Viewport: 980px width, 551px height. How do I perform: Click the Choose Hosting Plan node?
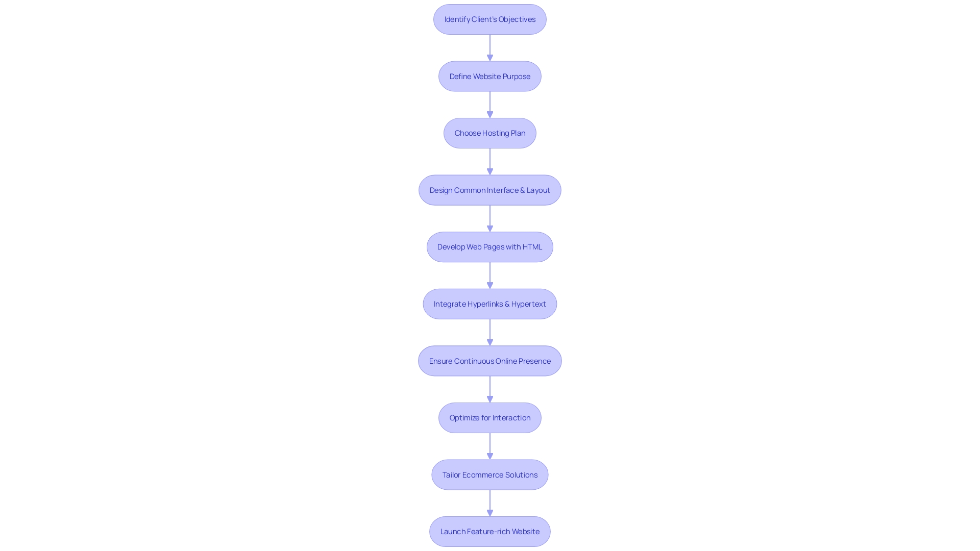(490, 133)
